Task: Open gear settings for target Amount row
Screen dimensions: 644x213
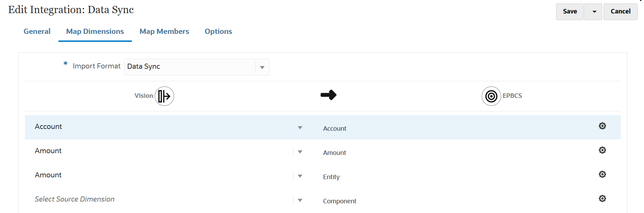Action: (602, 150)
